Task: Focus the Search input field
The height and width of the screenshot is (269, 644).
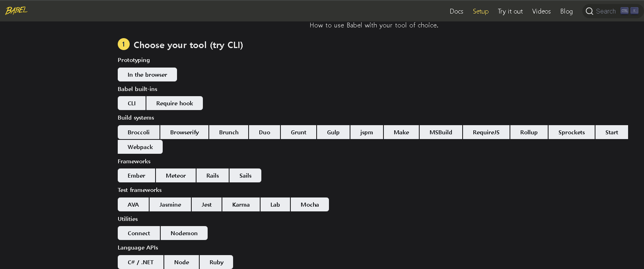Action: coord(613,11)
